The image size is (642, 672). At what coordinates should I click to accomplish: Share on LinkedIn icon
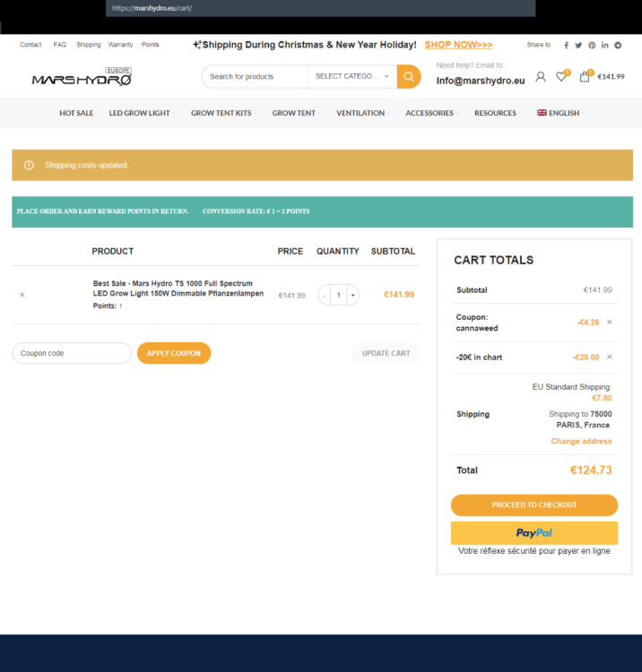tap(604, 45)
